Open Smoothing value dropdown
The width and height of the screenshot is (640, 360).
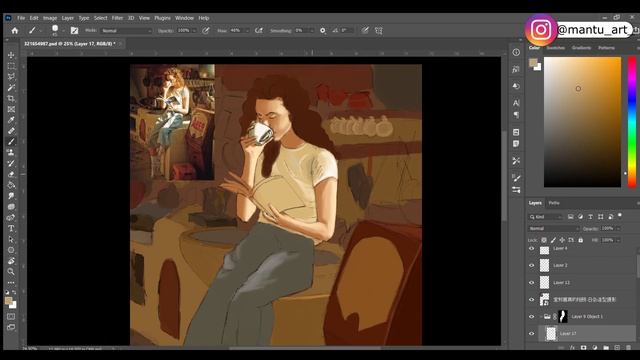312,31
